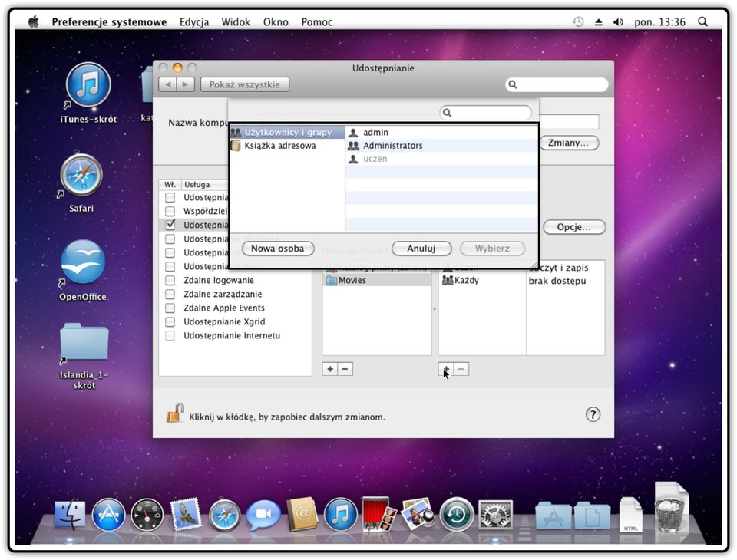Click Wybierz button

tap(492, 249)
